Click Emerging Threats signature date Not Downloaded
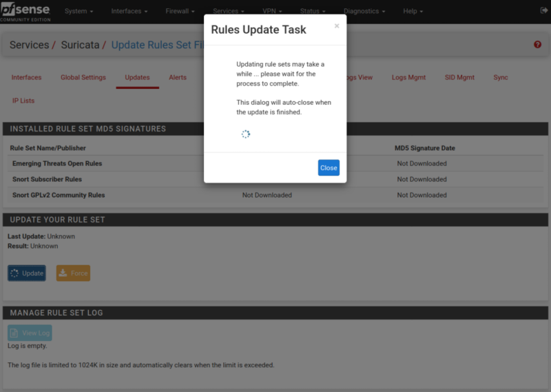The width and height of the screenshot is (551, 392). 422,163
